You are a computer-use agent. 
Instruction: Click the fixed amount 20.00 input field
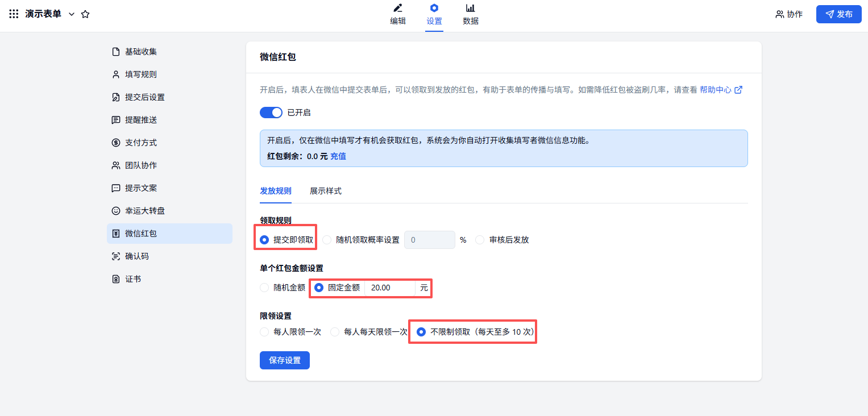(389, 288)
